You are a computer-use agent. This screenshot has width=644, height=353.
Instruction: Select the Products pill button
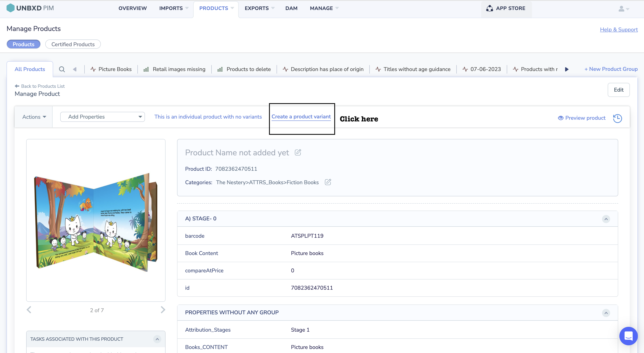23,44
